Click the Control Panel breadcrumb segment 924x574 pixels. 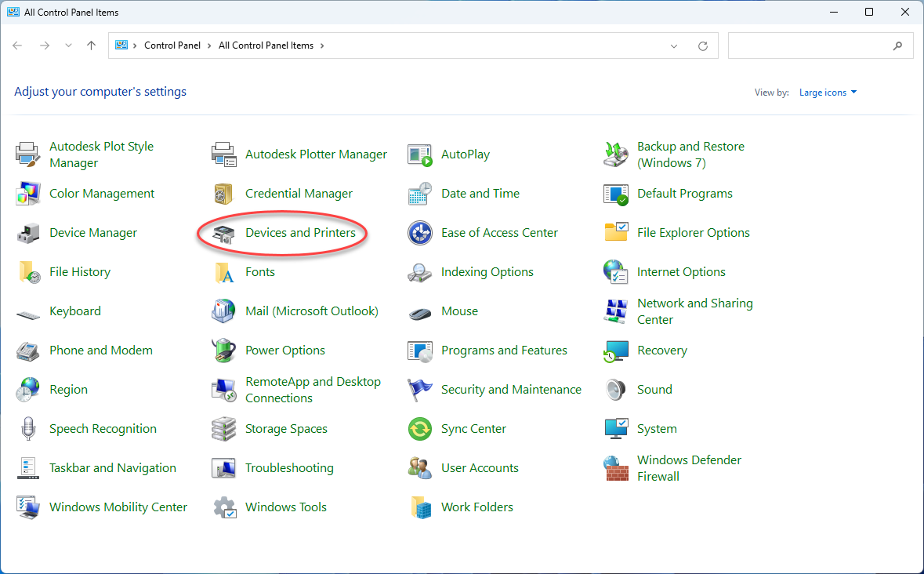coord(172,45)
